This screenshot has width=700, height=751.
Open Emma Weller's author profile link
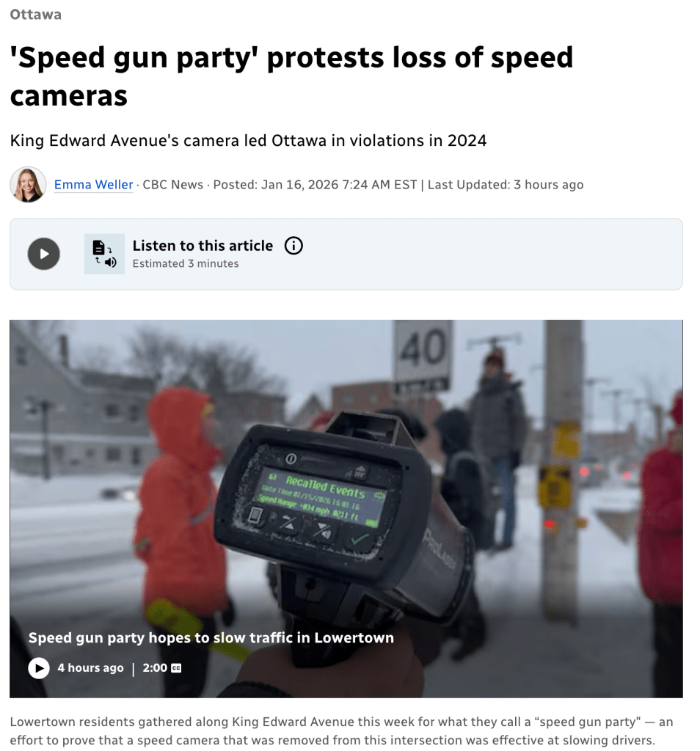[93, 184]
